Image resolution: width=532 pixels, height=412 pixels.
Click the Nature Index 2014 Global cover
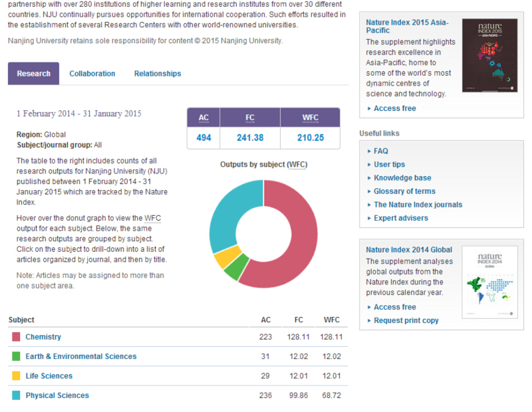(x=489, y=282)
